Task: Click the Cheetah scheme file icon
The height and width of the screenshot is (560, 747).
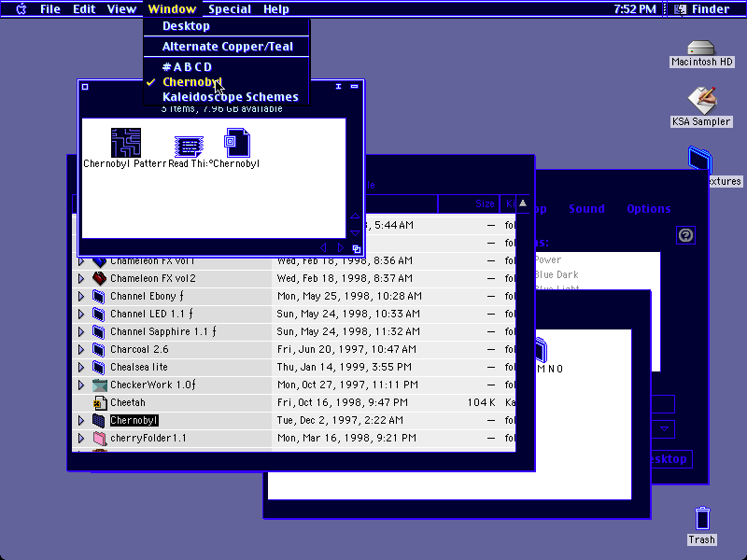Action: pos(100,403)
